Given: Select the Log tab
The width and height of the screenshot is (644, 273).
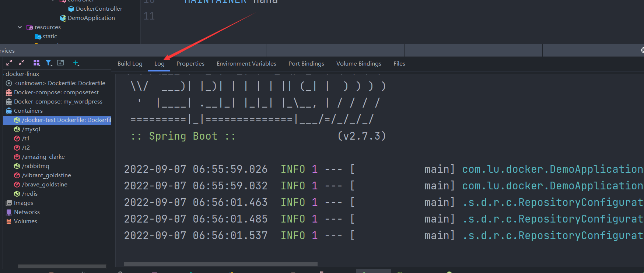Looking at the screenshot, I should (x=159, y=64).
